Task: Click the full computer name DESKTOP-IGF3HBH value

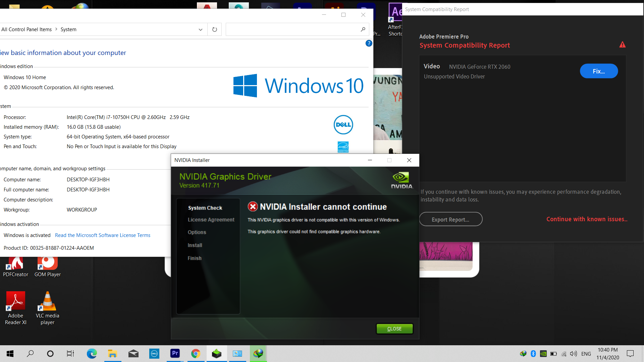Action: [88, 190]
